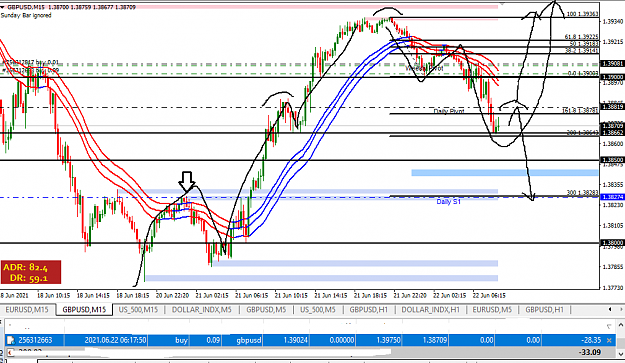This screenshot has height=363, width=625.
Task: Click the chart shift triangle on top edge
Action: 502,3
